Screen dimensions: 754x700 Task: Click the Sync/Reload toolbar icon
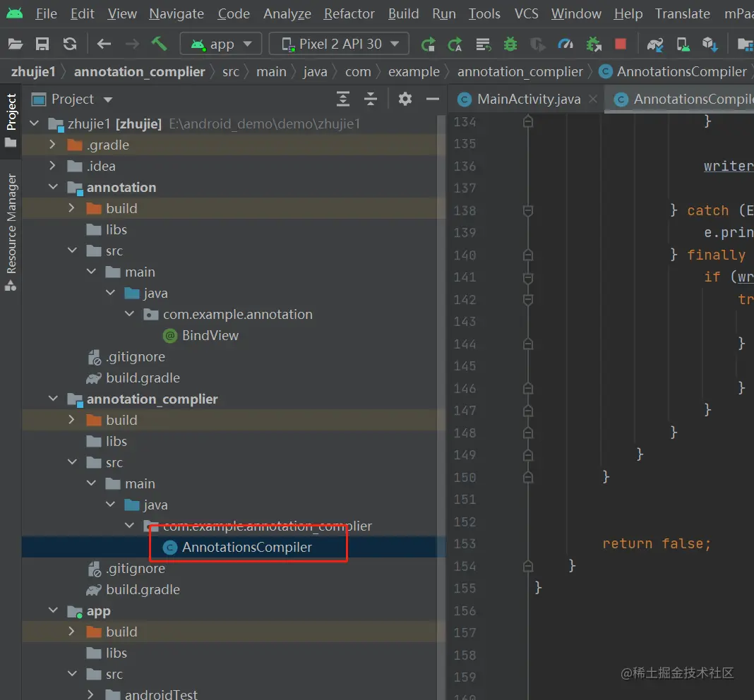(70, 44)
